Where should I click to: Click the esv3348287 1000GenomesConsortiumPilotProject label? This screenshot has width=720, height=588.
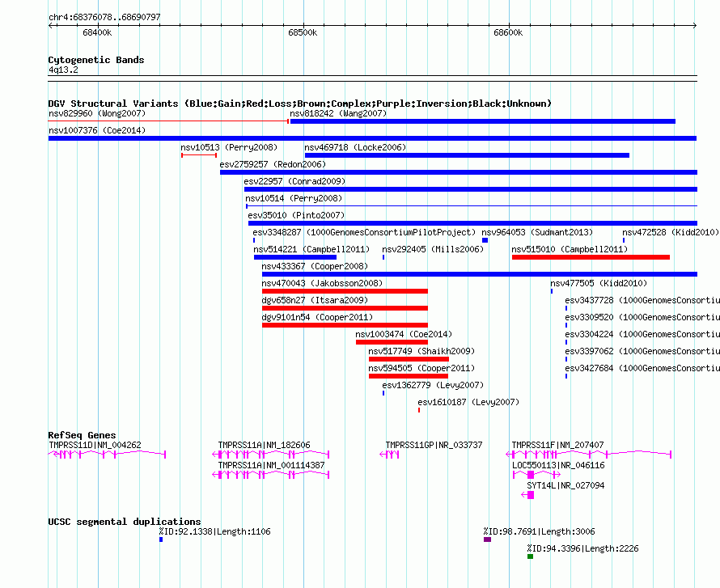coord(364,232)
